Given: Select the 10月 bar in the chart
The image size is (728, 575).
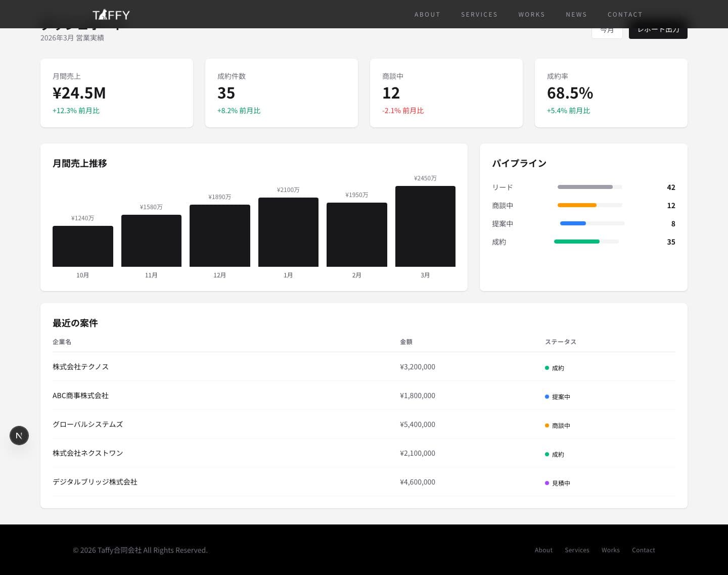Looking at the screenshot, I should coord(83,246).
